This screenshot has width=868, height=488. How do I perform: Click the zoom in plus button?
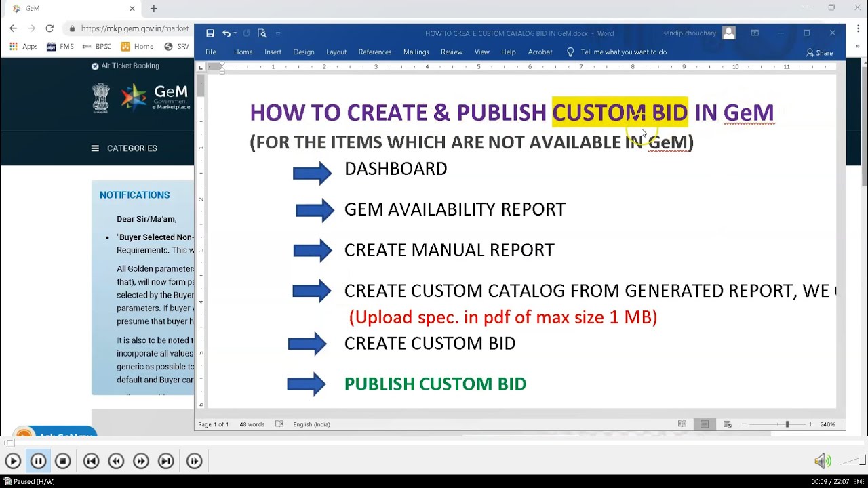[810, 424]
